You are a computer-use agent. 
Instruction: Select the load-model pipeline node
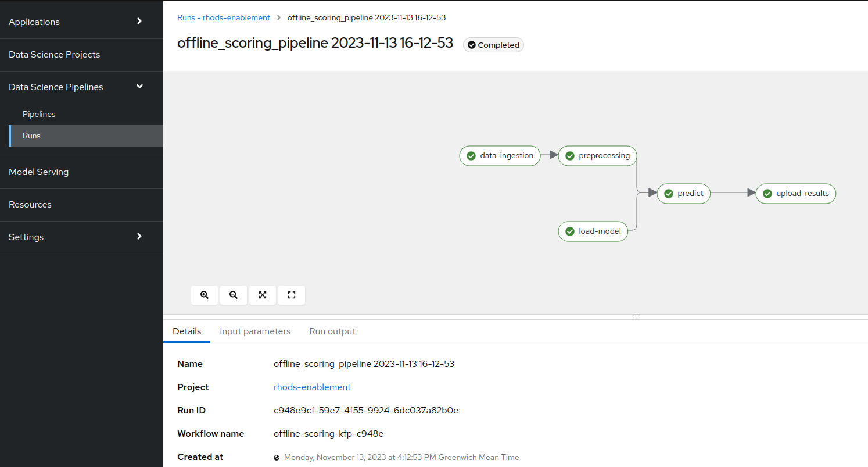[x=593, y=231]
